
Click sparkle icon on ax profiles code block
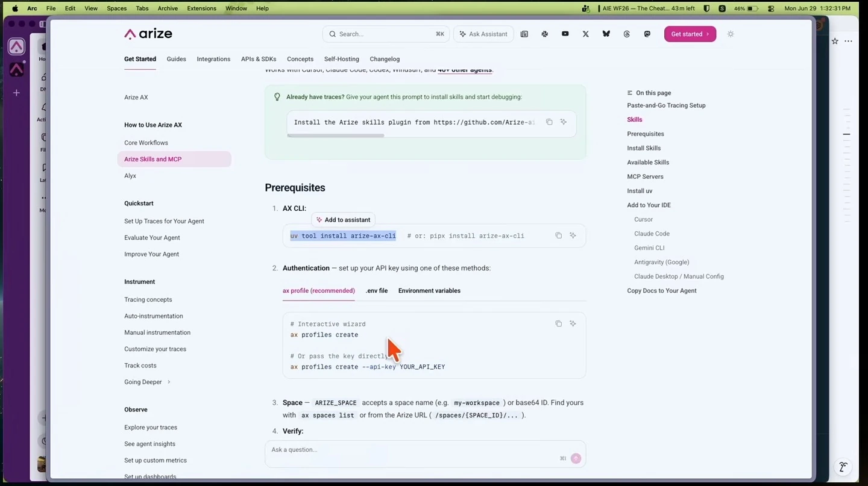(573, 323)
